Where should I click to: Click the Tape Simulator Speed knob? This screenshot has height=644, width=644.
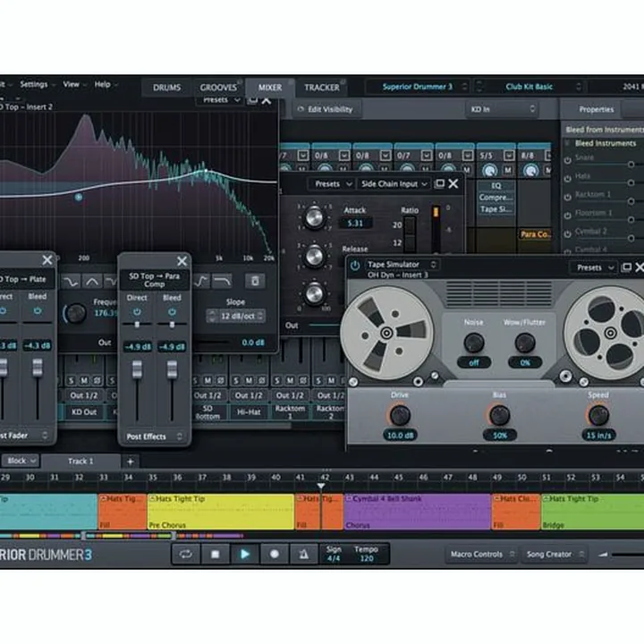(598, 415)
